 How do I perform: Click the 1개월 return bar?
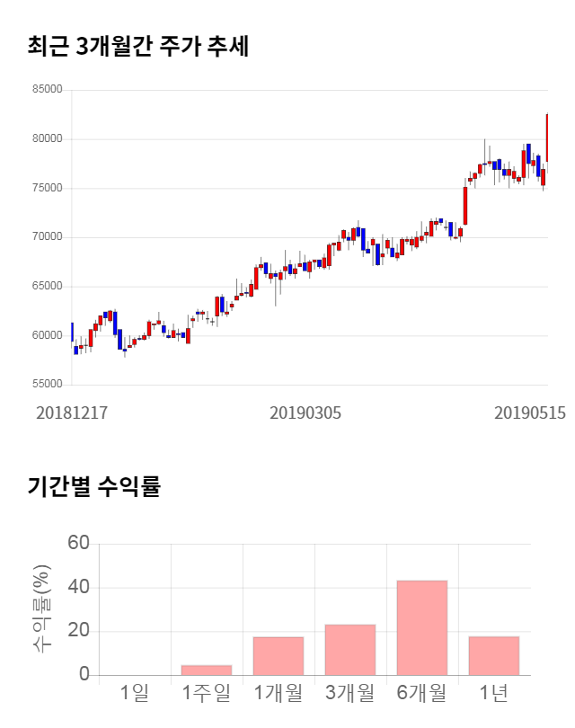tap(278, 655)
